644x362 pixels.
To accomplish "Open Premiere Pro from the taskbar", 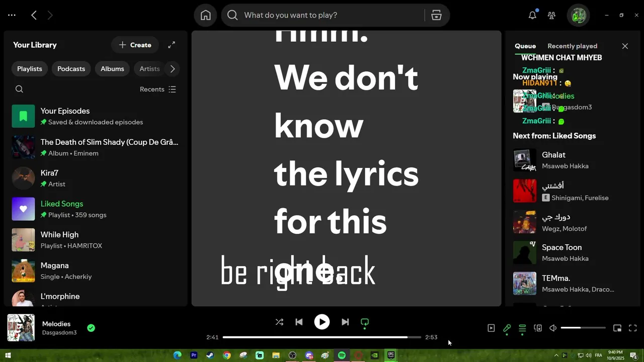I will [x=194, y=355].
